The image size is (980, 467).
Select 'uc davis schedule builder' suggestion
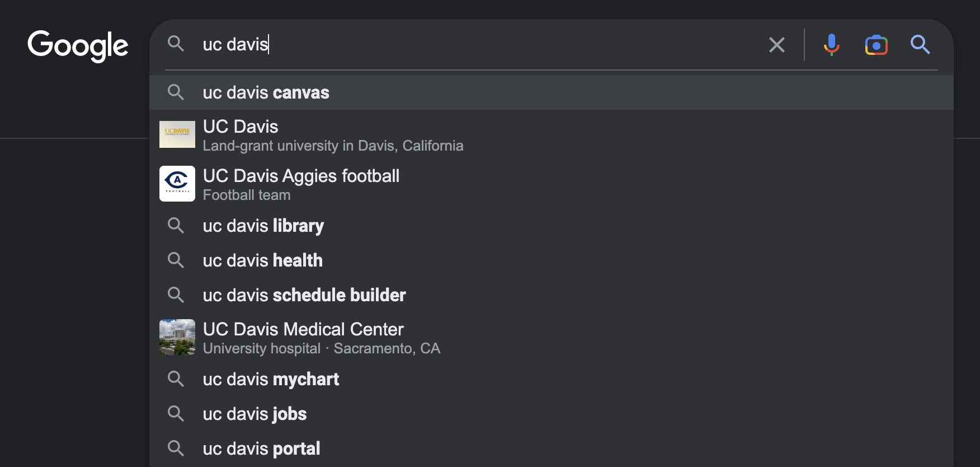click(x=552, y=295)
